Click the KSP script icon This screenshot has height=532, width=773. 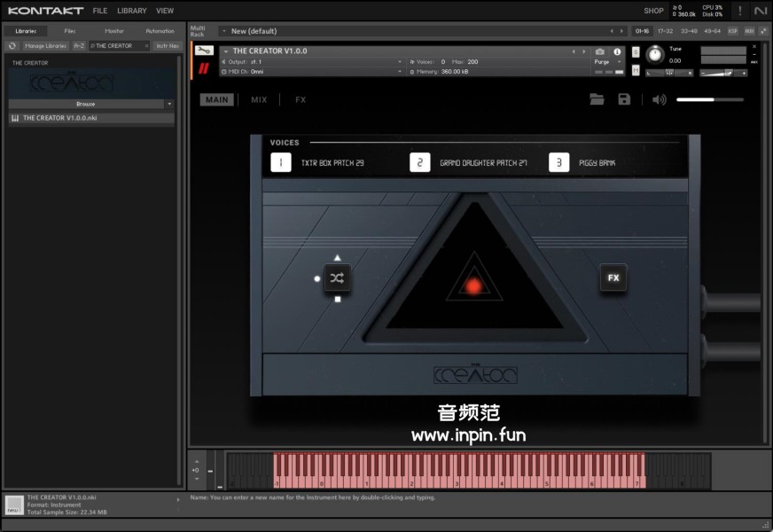[x=733, y=31]
